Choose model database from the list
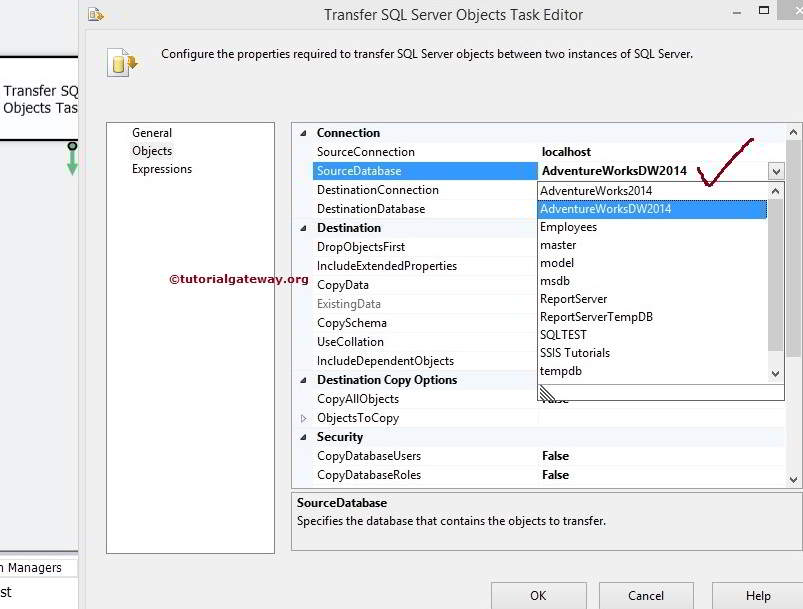 click(652, 263)
